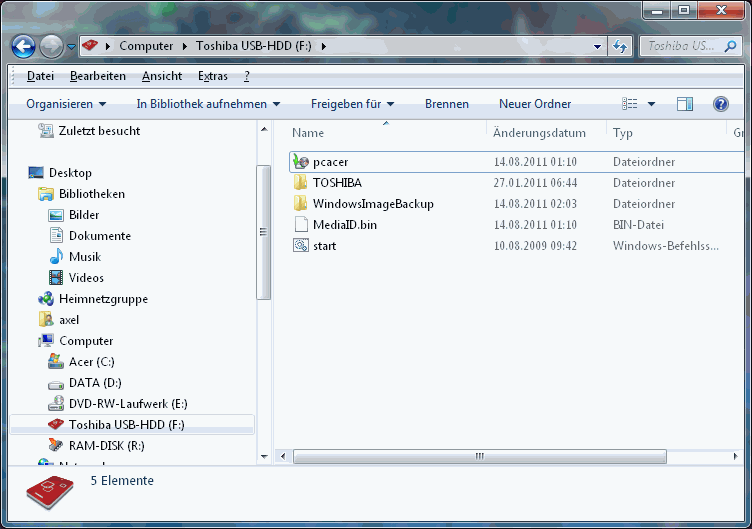Click the WindowsImageBackup folder icon
752x529 pixels.
301,204
